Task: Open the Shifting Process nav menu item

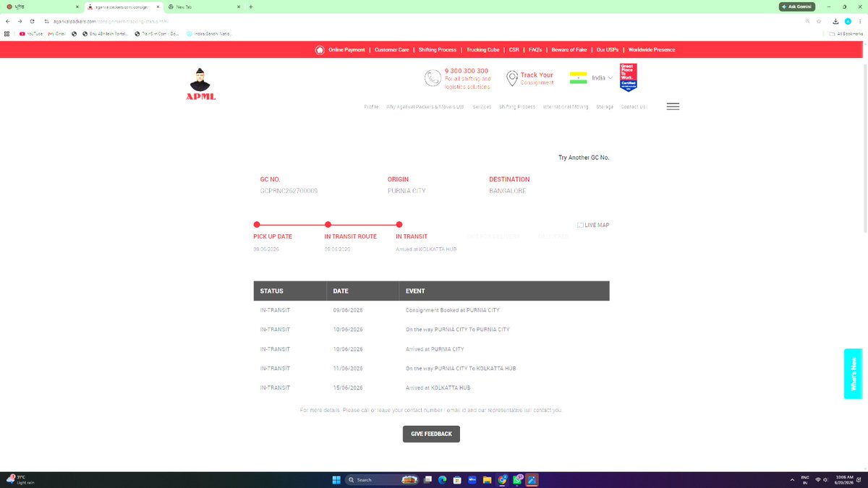Action: point(517,107)
